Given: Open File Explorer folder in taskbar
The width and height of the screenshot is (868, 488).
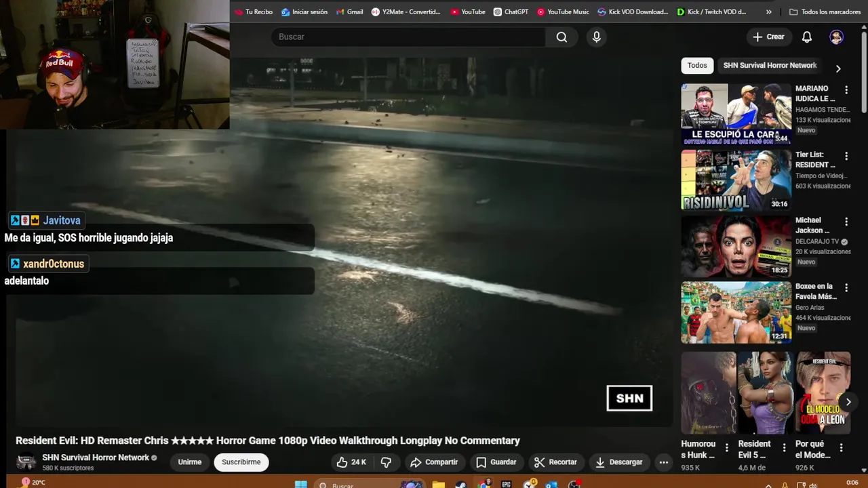Looking at the screenshot, I should pos(438,484).
